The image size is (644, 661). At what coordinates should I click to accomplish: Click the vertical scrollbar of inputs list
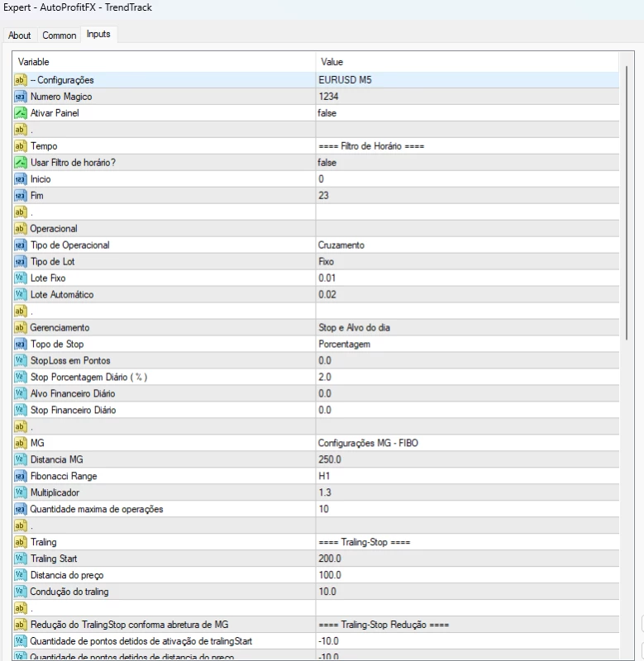click(x=626, y=198)
